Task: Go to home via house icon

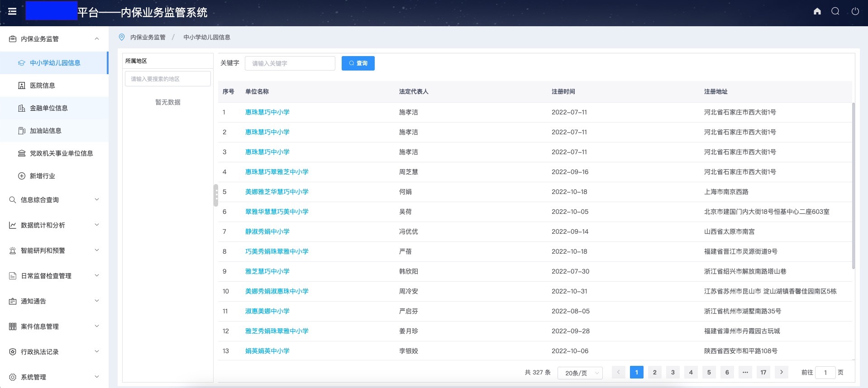Action: click(817, 11)
